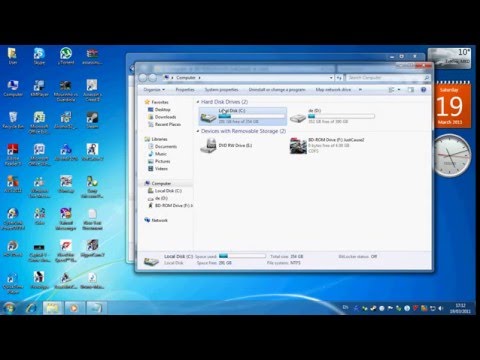Click the Back navigation button
Image resolution: width=480 pixels, height=360 pixels.
[x=143, y=78]
